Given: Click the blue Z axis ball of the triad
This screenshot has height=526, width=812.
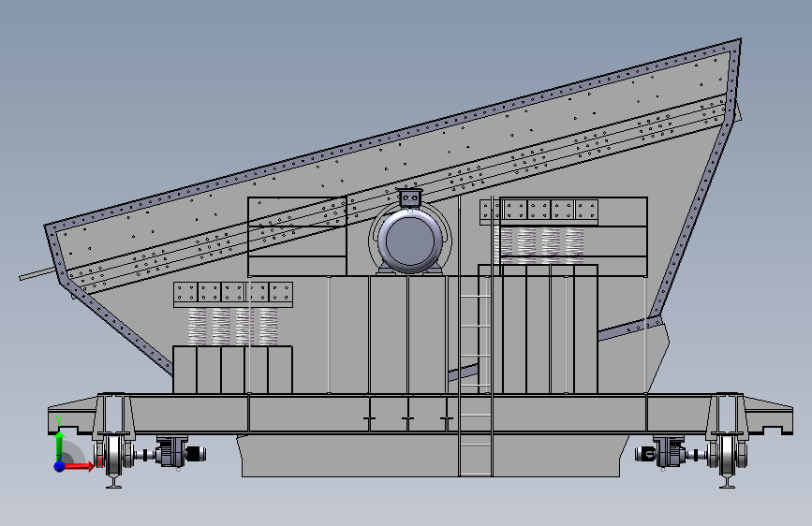Looking at the screenshot, I should pos(60,466).
